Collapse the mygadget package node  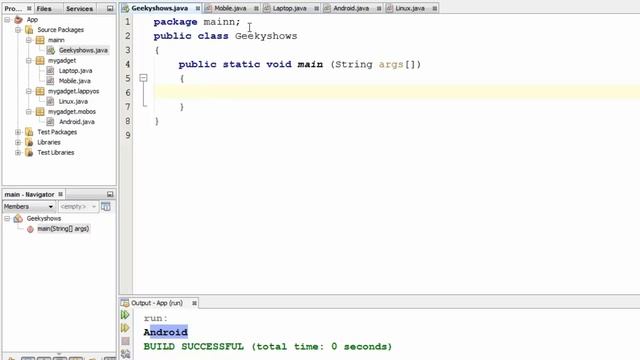click(29, 60)
